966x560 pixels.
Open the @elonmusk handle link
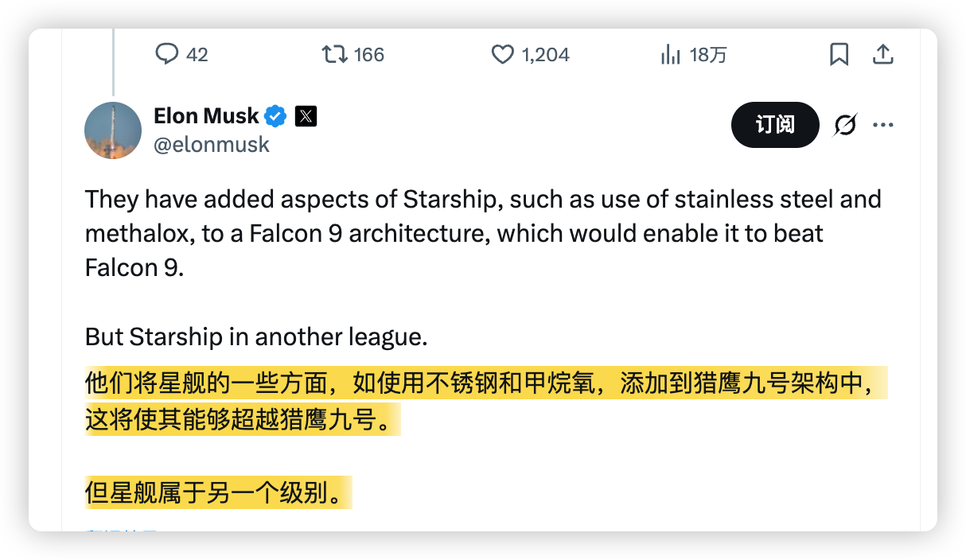click(211, 145)
